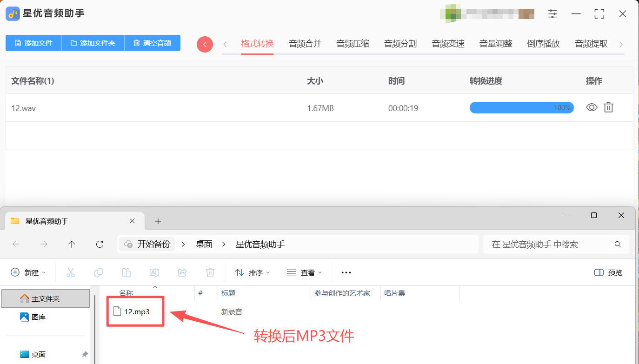Expand the chevron after 桌面 breadcrumb
639x364 pixels.
click(x=224, y=244)
